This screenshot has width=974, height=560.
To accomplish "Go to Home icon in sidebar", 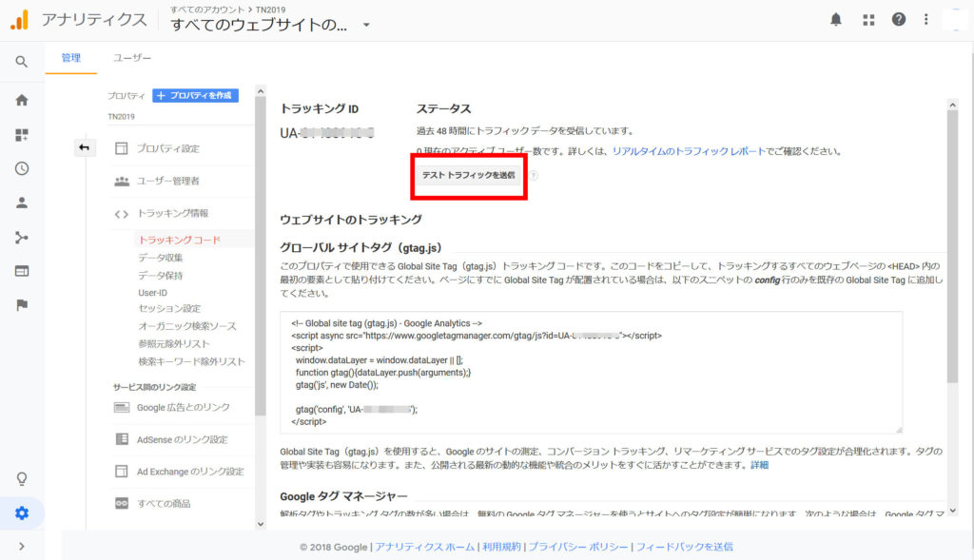I will click(22, 100).
